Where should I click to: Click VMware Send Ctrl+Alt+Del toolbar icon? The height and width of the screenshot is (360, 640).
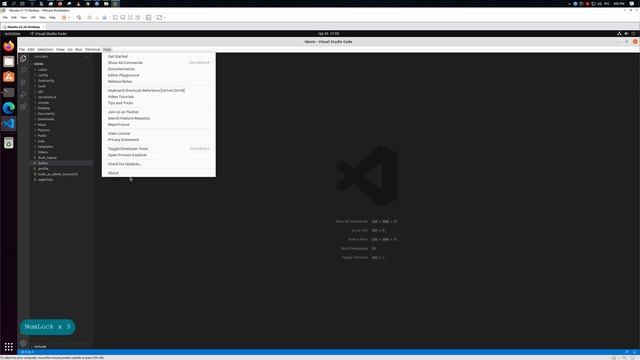[x=79, y=18]
